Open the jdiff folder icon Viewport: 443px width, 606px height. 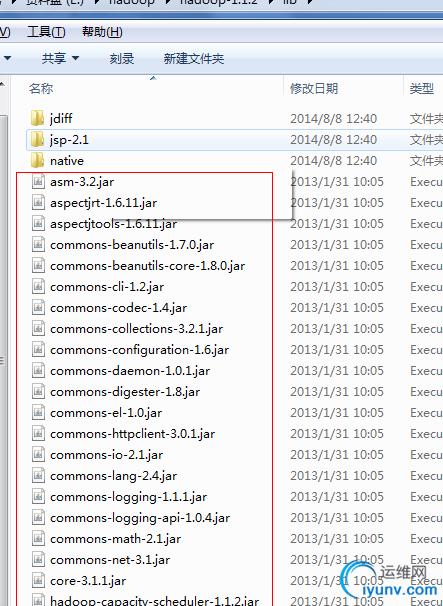tap(37, 118)
